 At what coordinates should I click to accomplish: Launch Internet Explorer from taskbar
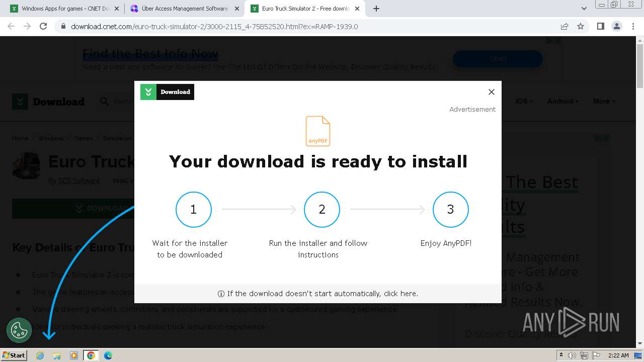pyautogui.click(x=40, y=355)
